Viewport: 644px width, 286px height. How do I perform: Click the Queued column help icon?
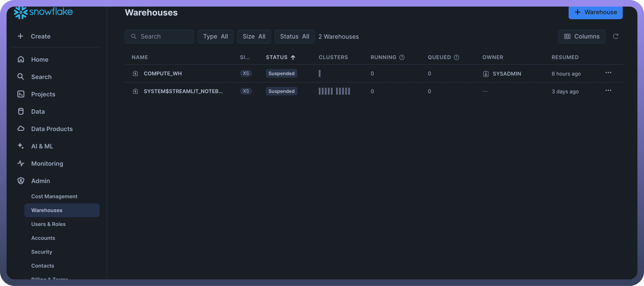click(456, 57)
